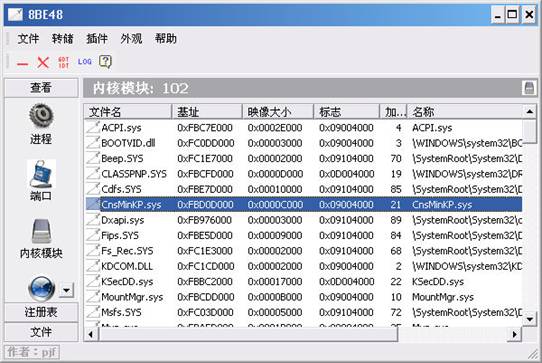Click the 注册表 sidebar button

click(x=41, y=312)
